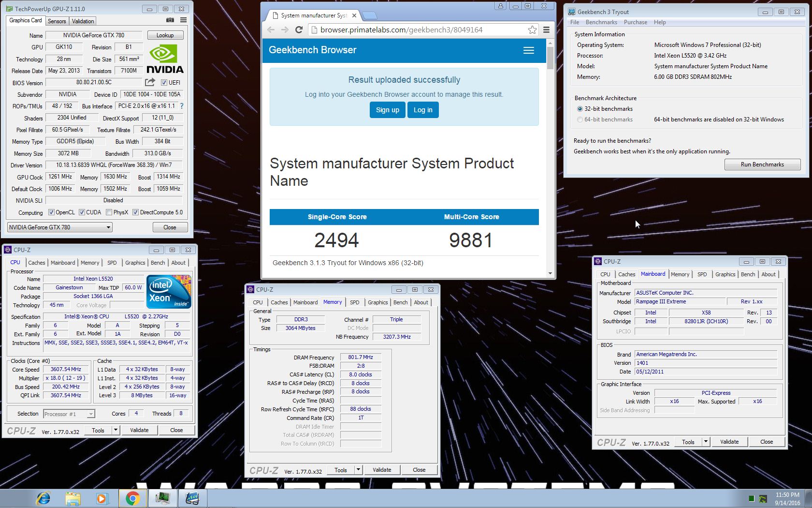Click the Chrome taskbar icon
The width and height of the screenshot is (812, 508).
[x=133, y=498]
